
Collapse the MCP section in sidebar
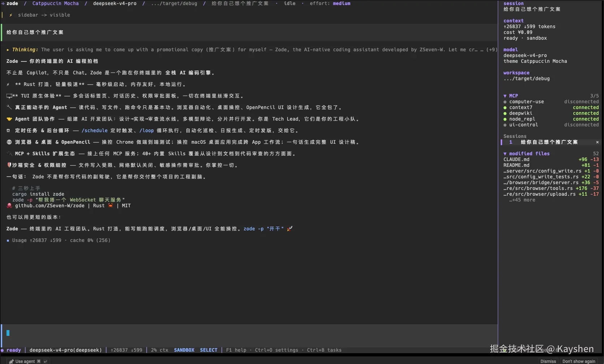(x=505, y=96)
